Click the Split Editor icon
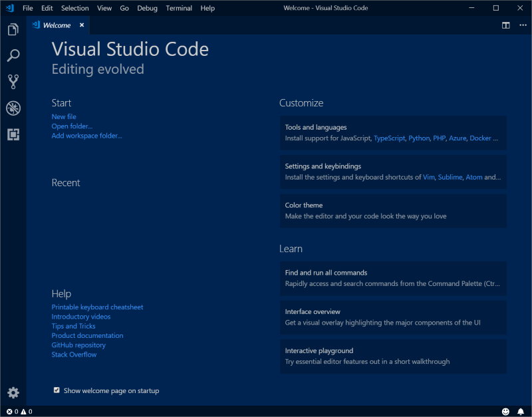532x417 pixels. [506, 24]
